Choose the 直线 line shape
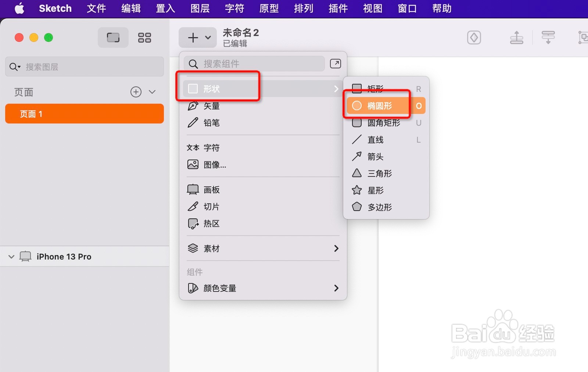 [386, 140]
